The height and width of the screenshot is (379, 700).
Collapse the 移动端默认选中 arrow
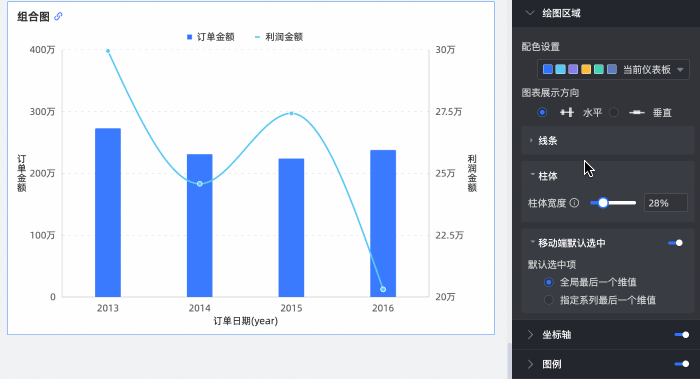coord(533,242)
